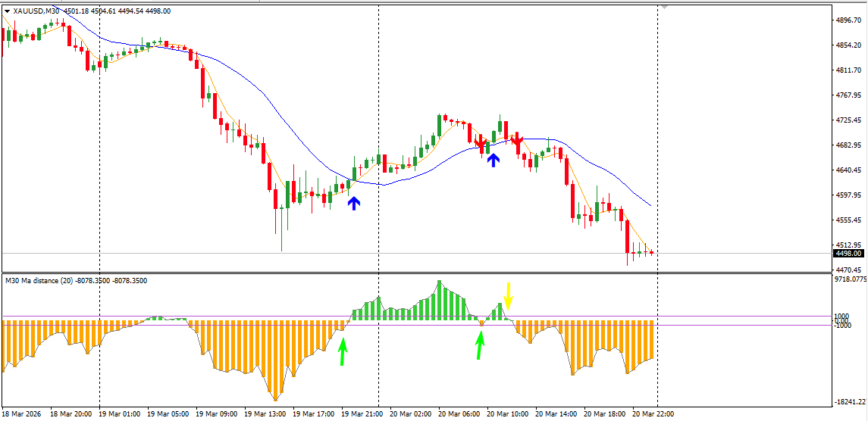Click the tallest green histogram bar
The width and height of the screenshot is (868, 421).
pos(440,301)
